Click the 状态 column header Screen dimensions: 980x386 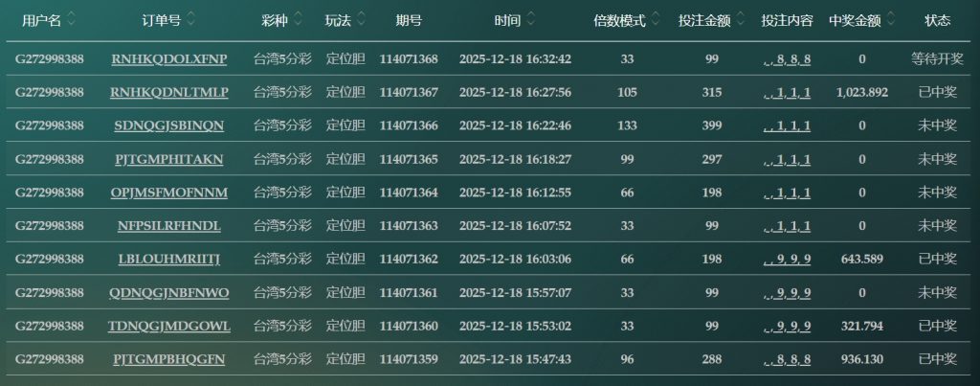(937, 20)
